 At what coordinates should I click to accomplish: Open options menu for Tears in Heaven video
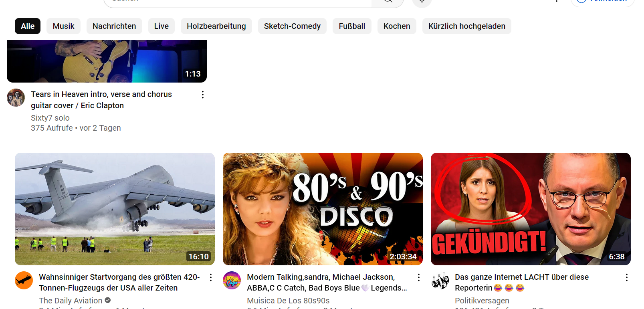pyautogui.click(x=202, y=95)
